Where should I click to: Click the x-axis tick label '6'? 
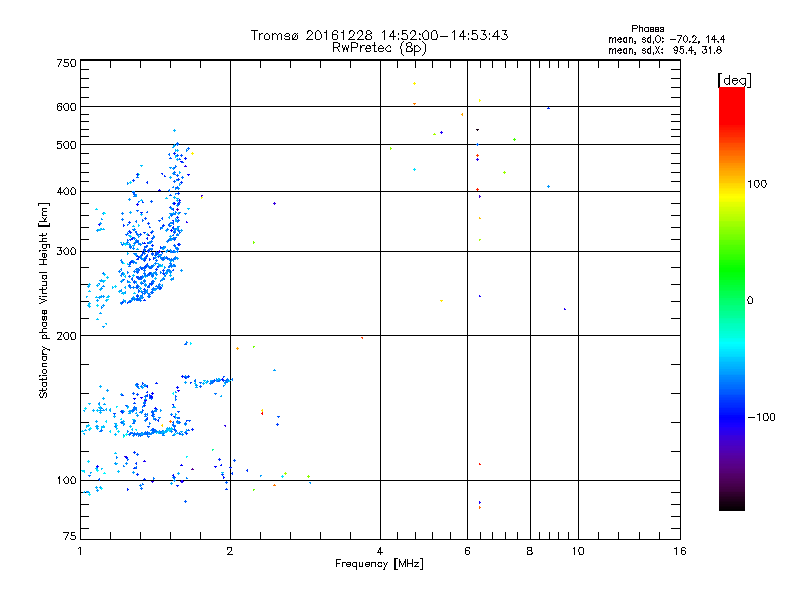tap(467, 551)
